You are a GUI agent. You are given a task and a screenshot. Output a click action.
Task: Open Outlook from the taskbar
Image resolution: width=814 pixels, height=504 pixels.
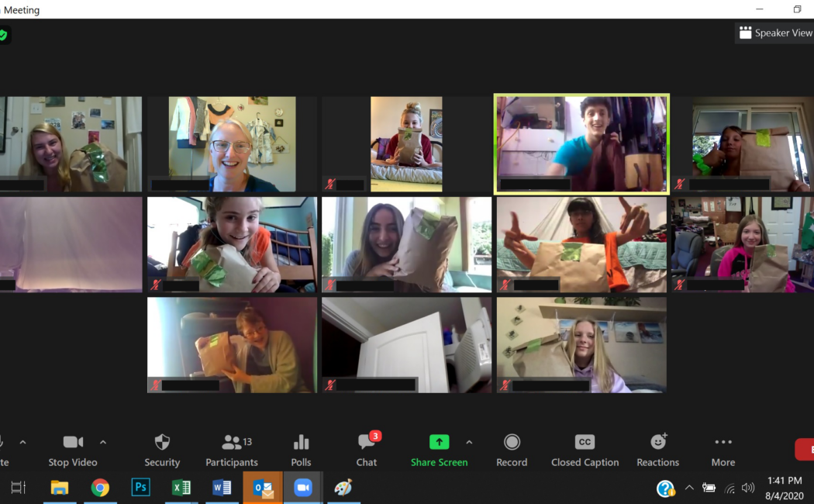coord(263,487)
